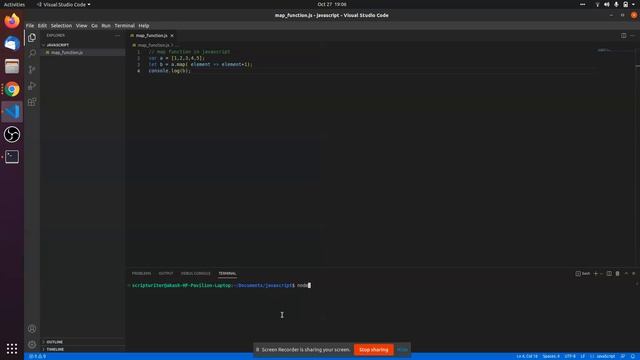Image resolution: width=640 pixels, height=360 pixels.
Task: Click errors and warnings status bar indicator
Action: click(x=37, y=356)
